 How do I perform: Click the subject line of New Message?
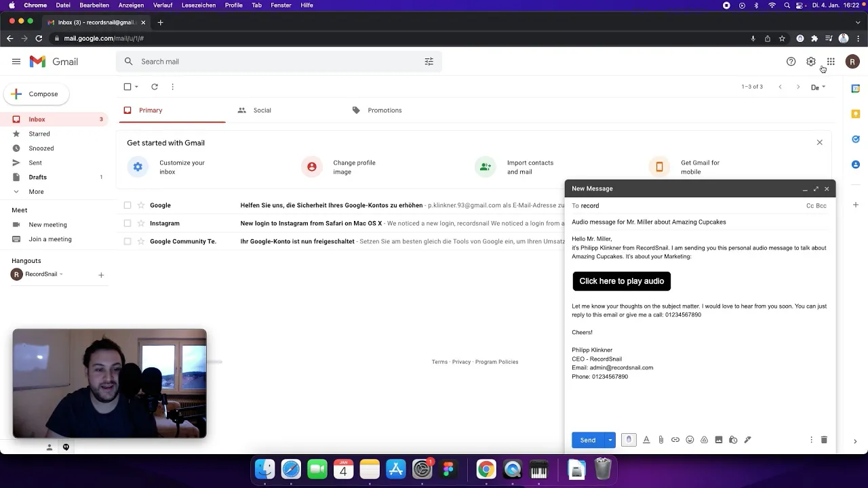click(700, 222)
